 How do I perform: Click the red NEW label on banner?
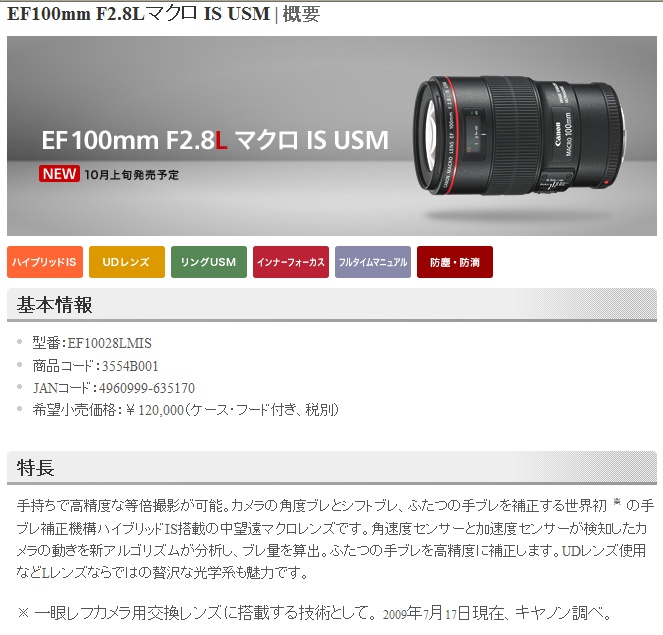(59, 174)
